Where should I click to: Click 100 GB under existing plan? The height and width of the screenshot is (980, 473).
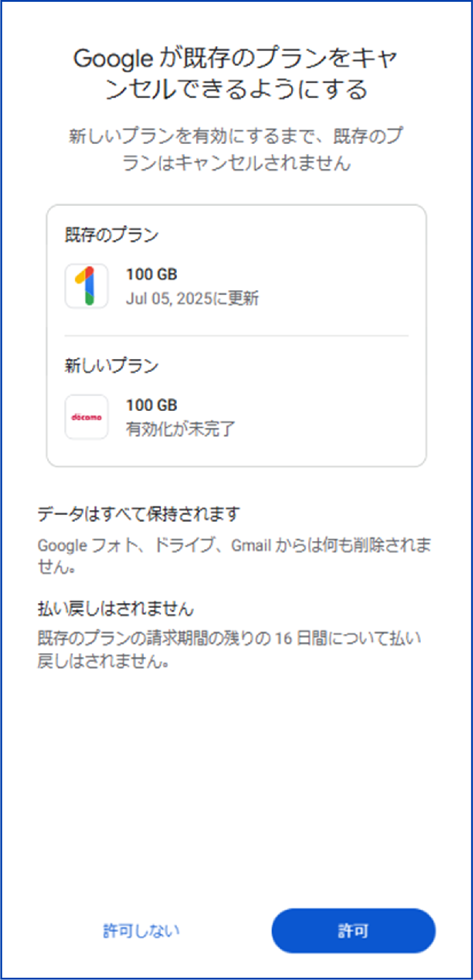152,274
